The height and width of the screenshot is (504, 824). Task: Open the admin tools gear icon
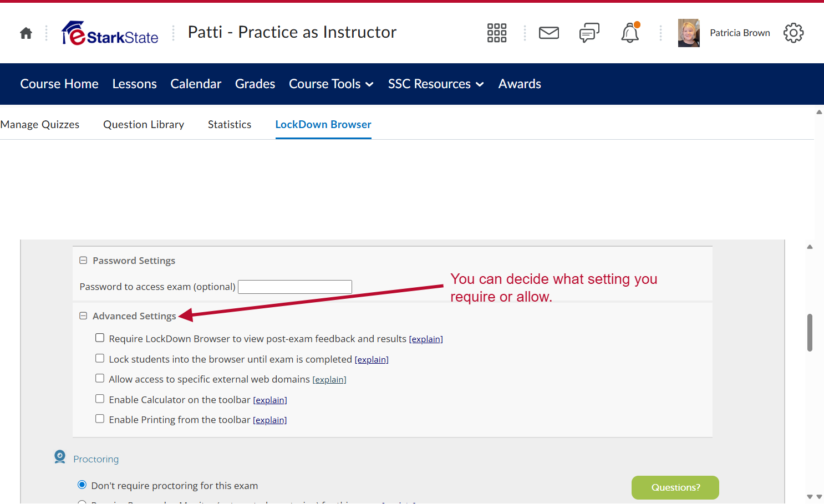click(x=794, y=33)
